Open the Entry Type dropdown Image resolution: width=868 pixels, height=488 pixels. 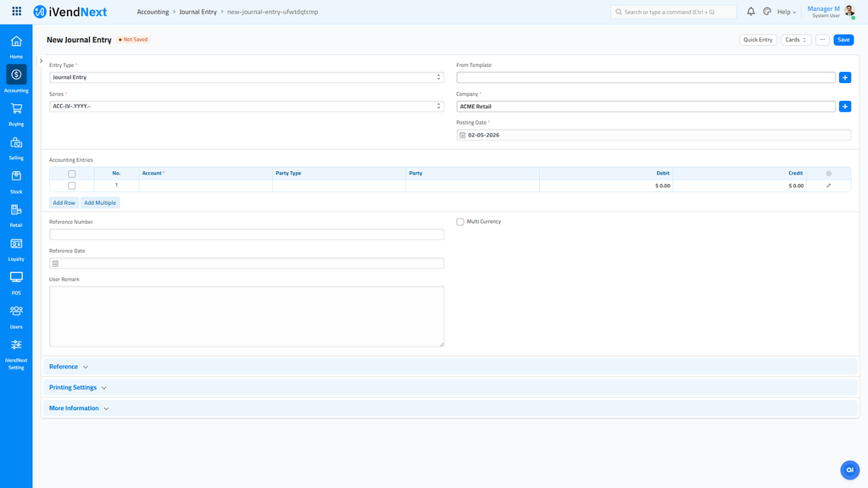pyautogui.click(x=246, y=77)
